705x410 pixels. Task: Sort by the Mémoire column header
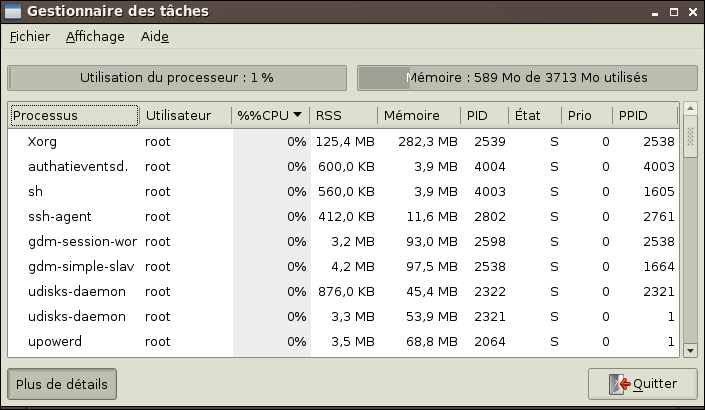tap(418, 115)
